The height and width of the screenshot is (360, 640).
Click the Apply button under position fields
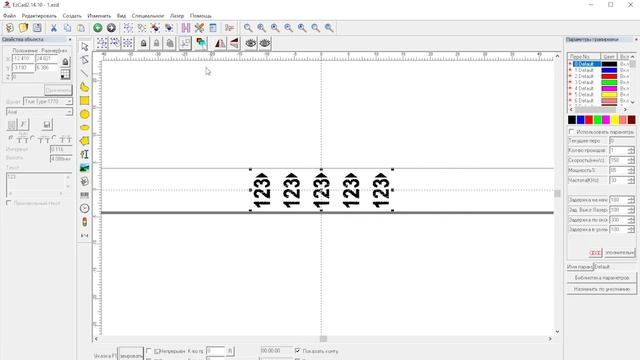point(58,90)
